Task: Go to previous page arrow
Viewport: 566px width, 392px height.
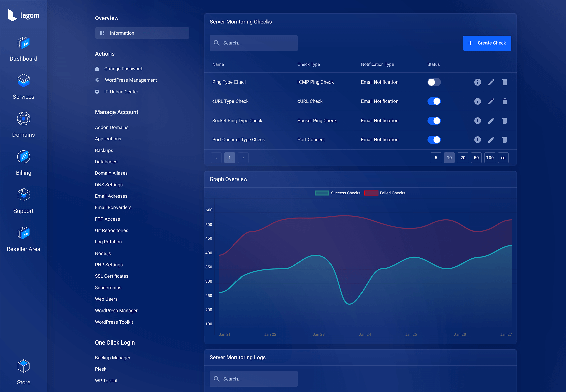Action: [216, 158]
